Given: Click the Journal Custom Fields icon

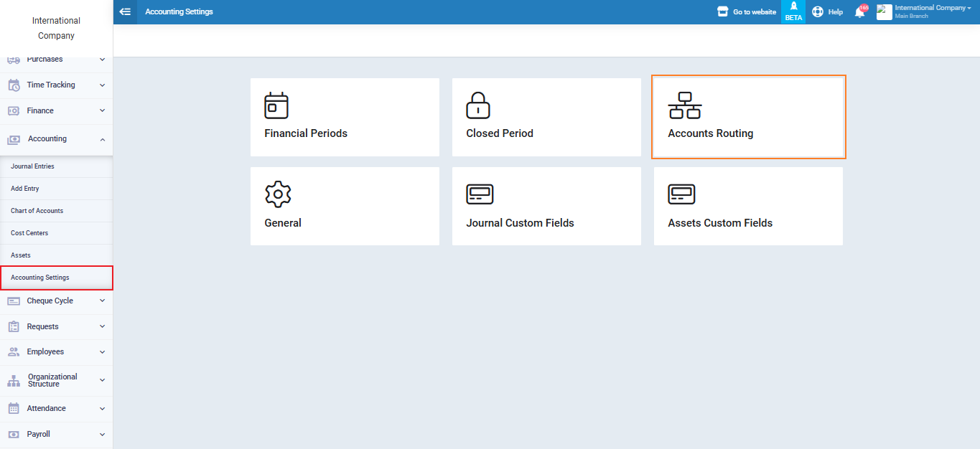Looking at the screenshot, I should 480,194.
